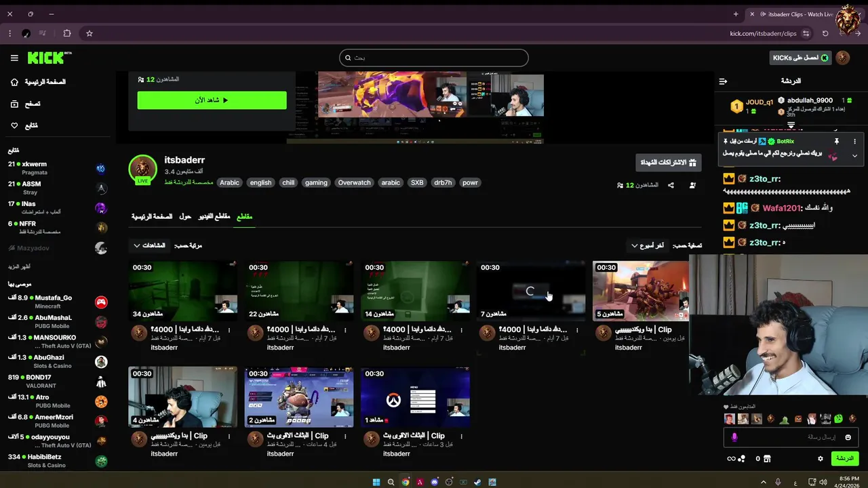The image size is (868, 488).
Task: Play the clip with 4 views
Action: pyautogui.click(x=183, y=398)
